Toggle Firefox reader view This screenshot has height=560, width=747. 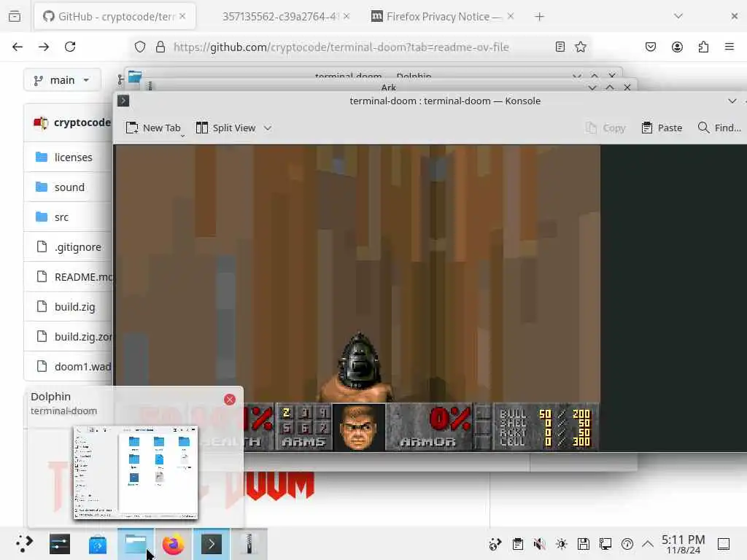[560, 47]
